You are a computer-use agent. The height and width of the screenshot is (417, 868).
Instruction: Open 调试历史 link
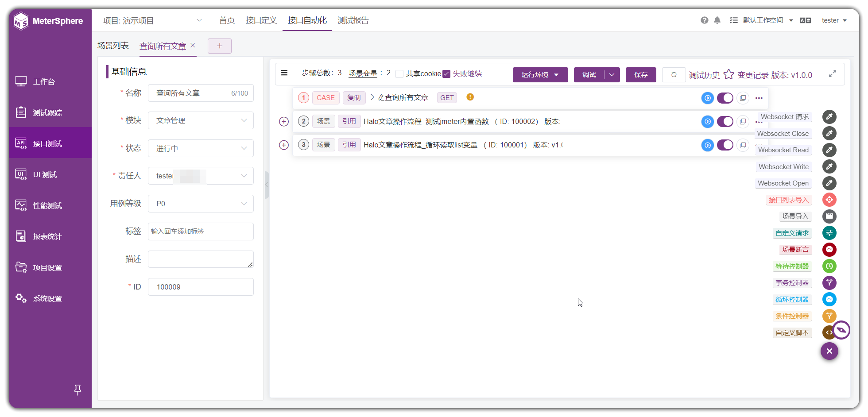(x=704, y=75)
